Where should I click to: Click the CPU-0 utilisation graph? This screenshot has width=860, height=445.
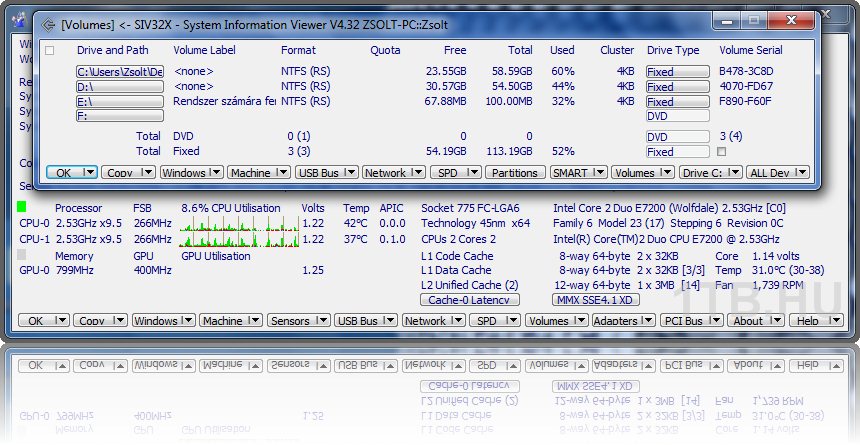[x=240, y=223]
